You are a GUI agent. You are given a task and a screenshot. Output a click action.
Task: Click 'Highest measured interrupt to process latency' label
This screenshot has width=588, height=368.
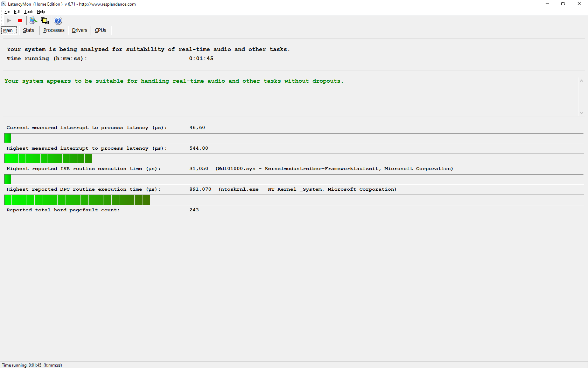pyautogui.click(x=87, y=148)
